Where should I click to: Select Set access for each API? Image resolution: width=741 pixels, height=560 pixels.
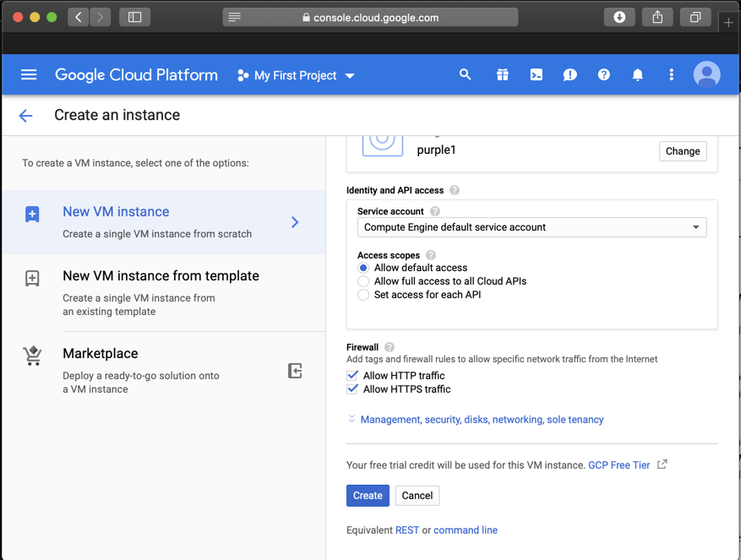(x=363, y=295)
